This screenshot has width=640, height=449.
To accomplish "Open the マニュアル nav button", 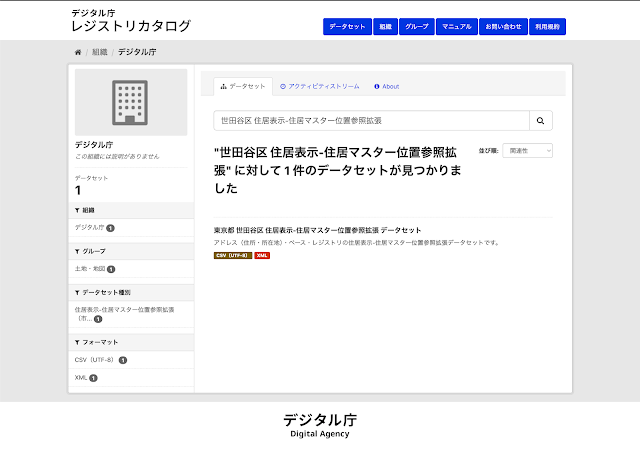I will click(457, 27).
